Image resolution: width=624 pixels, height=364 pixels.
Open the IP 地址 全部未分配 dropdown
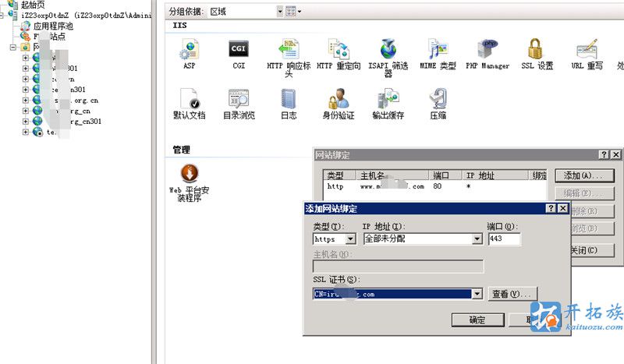477,239
